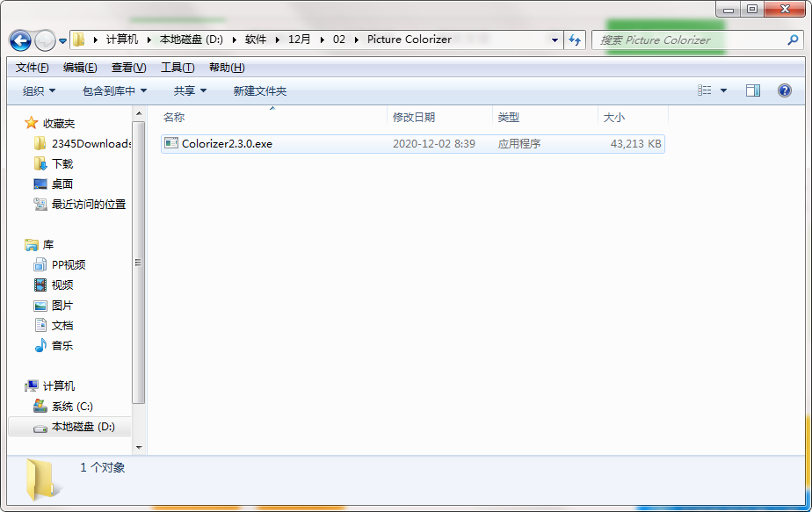Viewport: 812px width, 512px height.
Task: Select 02 in the address breadcrumb
Action: click(x=339, y=40)
